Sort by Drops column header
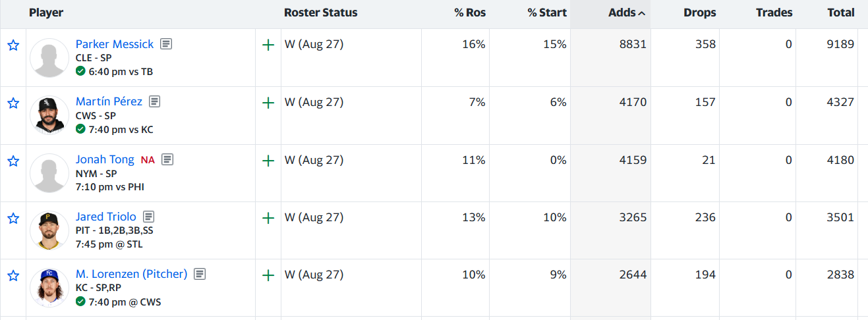The image size is (868, 320). point(700,13)
